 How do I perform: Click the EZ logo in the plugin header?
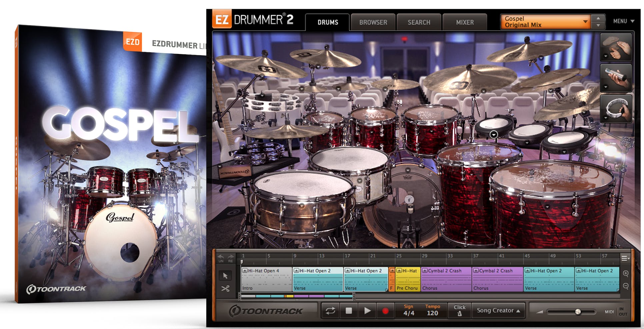coord(222,20)
